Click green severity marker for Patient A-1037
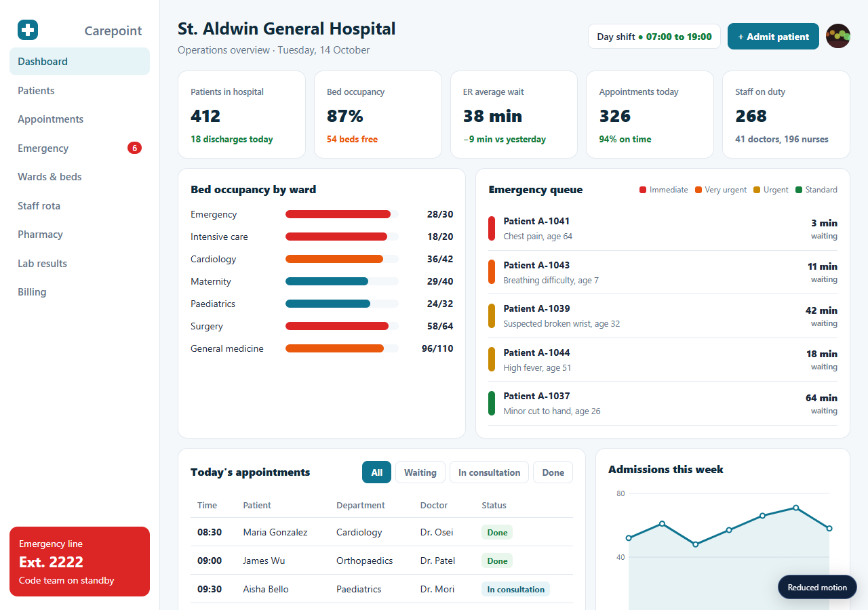This screenshot has height=610, width=868. [x=492, y=403]
